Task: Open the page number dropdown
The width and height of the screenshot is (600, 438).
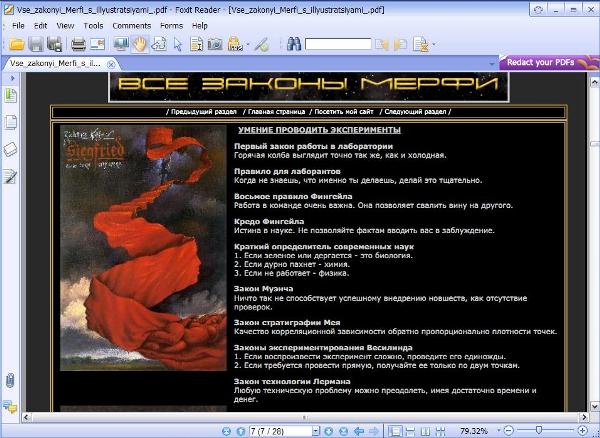Action: [316, 431]
